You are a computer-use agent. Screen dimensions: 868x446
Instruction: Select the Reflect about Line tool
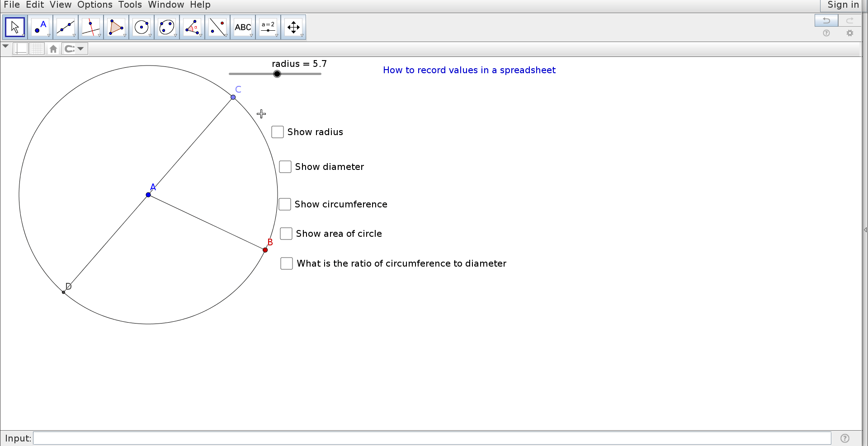point(217,27)
